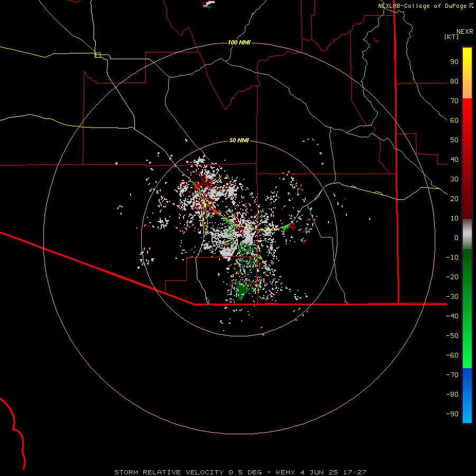Click the NEXLAB-College of DuPage credit text
The image size is (476, 476).
point(425,6)
